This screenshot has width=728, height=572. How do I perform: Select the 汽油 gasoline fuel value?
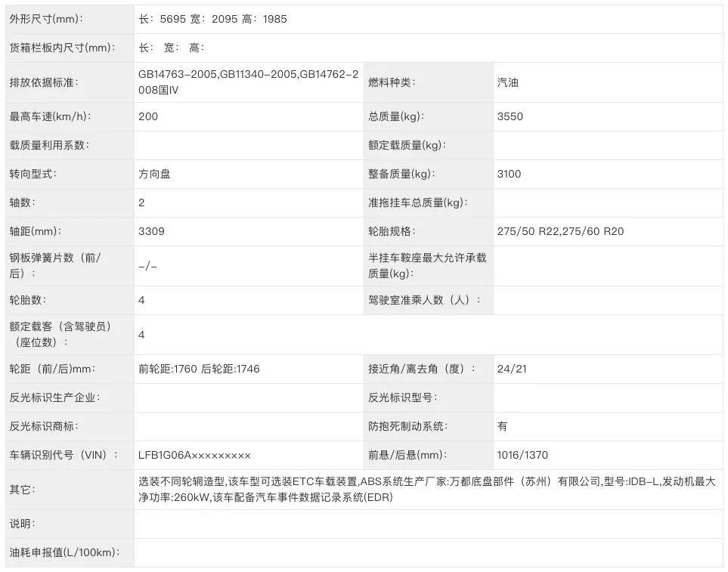(507, 83)
